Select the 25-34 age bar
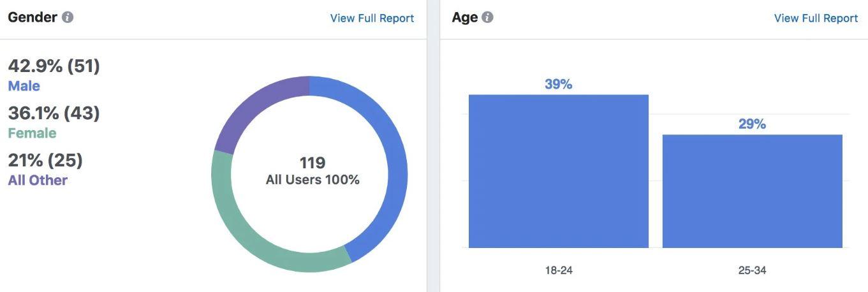The width and height of the screenshot is (868, 292). pyautogui.click(x=752, y=191)
